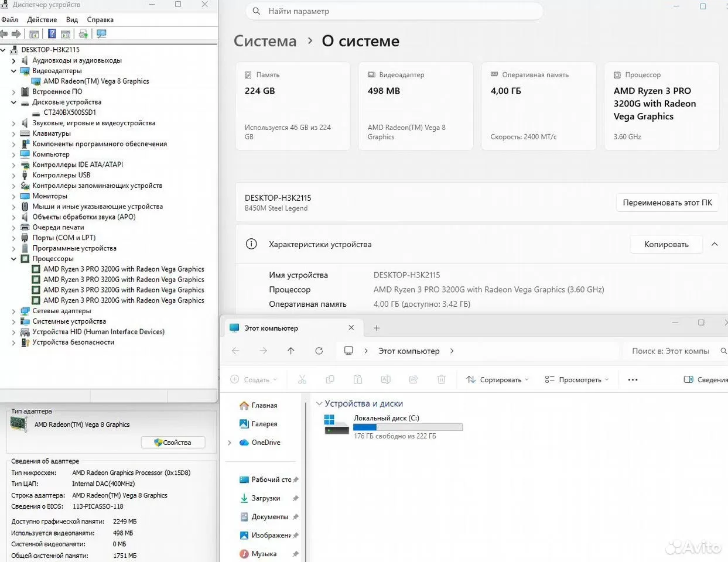The image size is (728, 562).
Task: Click the info icon beside Характеристики устройства
Action: [251, 244]
